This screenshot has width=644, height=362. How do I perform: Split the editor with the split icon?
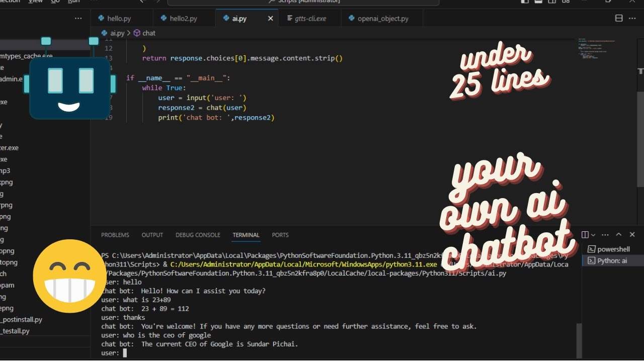pos(619,19)
